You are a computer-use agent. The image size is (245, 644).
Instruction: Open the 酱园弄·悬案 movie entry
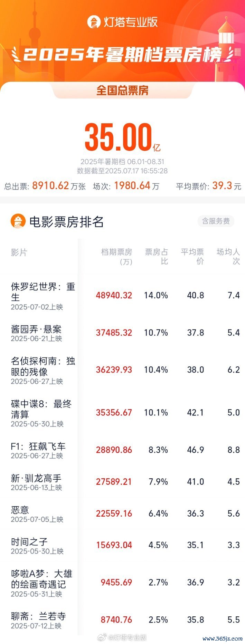pyautogui.click(x=36, y=329)
